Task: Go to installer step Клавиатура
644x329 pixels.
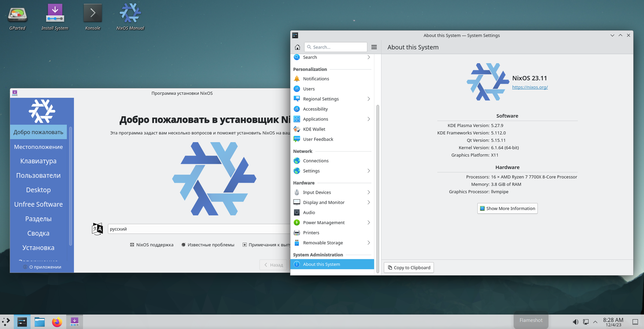Action: click(39, 161)
